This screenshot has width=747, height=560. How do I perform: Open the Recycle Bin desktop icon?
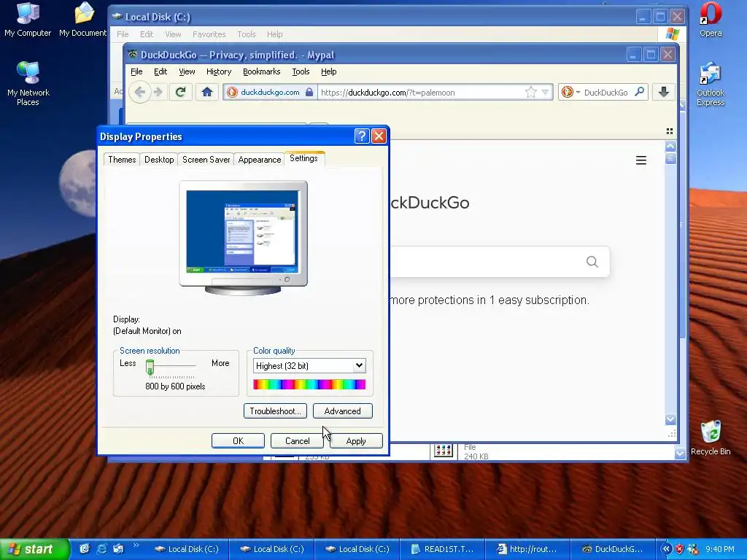[711, 438]
